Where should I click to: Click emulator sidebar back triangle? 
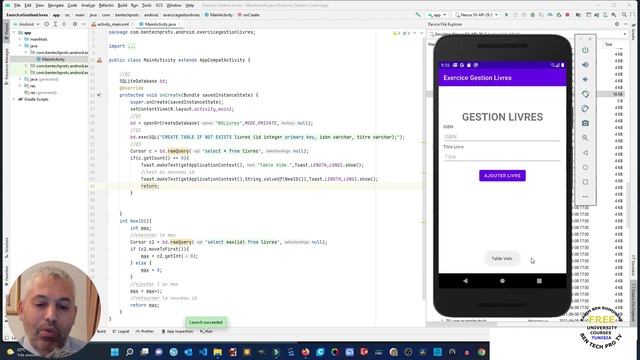(x=585, y=153)
